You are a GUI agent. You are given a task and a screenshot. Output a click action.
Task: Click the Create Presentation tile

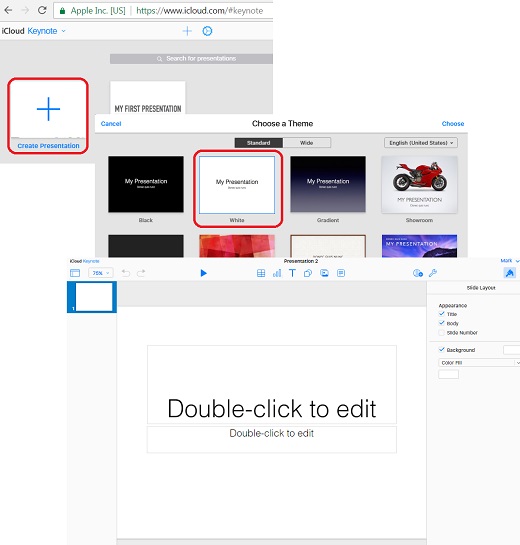coord(48,116)
